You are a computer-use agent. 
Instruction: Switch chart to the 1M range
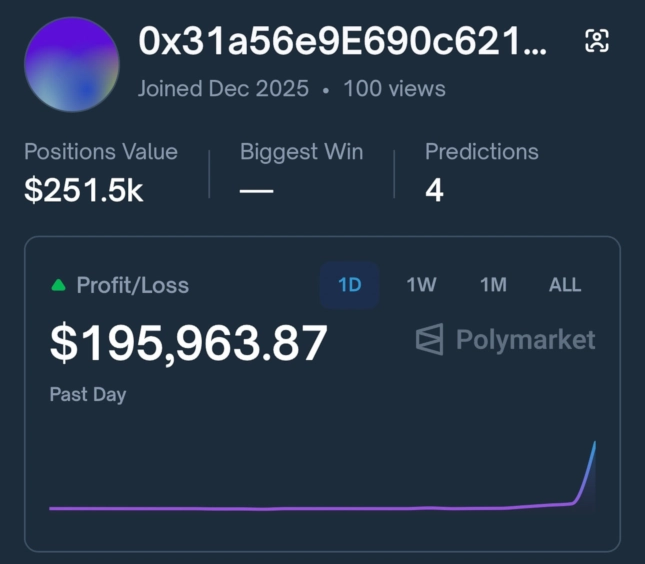(x=493, y=285)
